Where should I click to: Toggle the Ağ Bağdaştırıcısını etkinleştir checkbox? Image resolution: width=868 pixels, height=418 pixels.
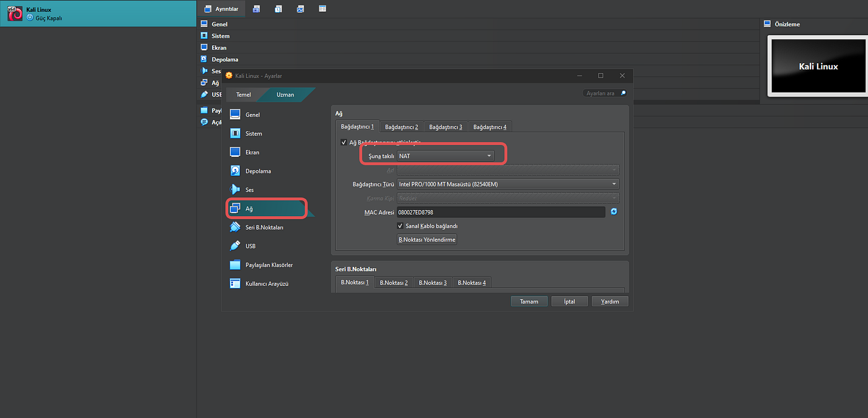(x=344, y=142)
